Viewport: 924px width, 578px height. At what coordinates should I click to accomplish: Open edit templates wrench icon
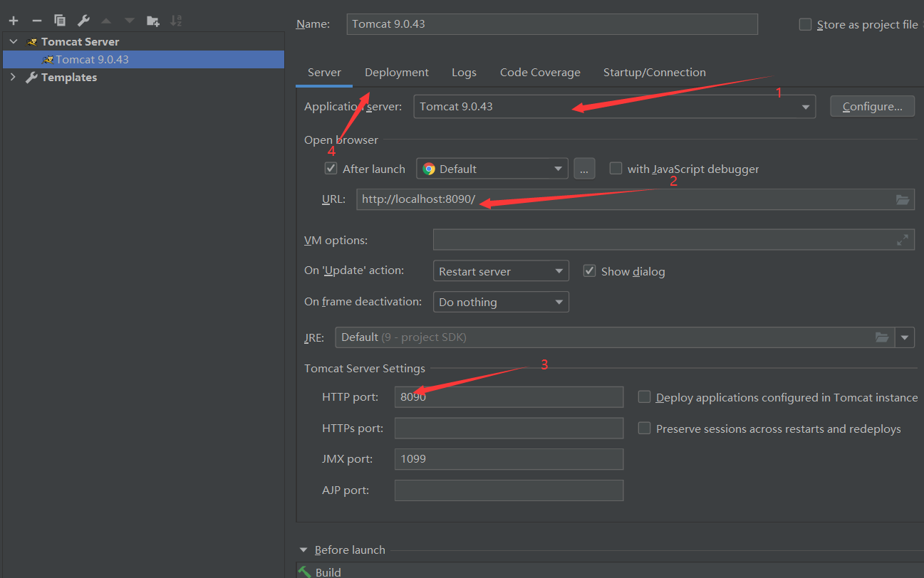[x=83, y=21]
